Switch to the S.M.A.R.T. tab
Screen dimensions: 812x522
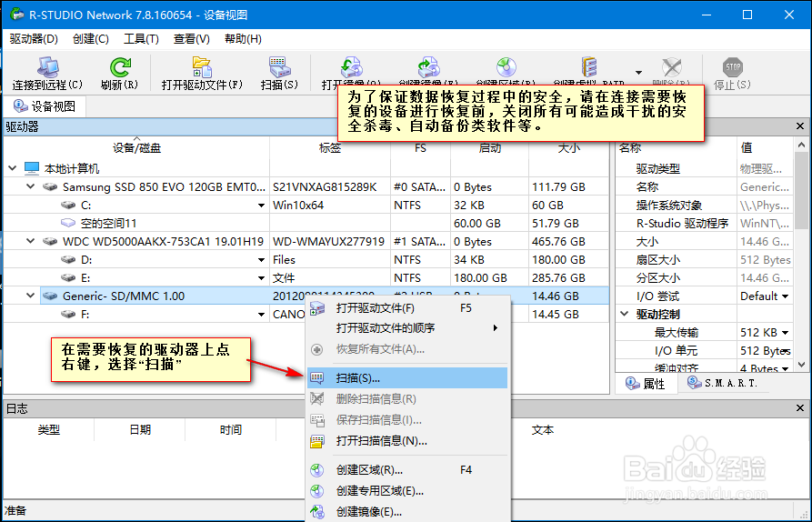(x=722, y=383)
